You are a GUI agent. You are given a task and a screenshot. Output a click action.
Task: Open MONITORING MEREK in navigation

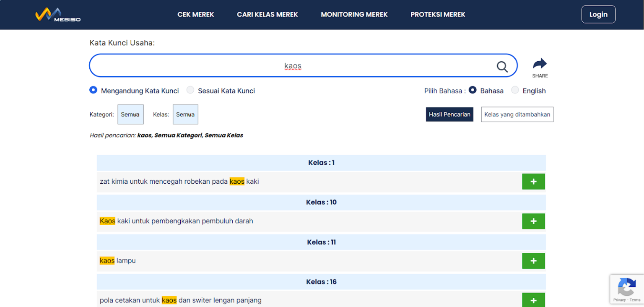[354, 15]
